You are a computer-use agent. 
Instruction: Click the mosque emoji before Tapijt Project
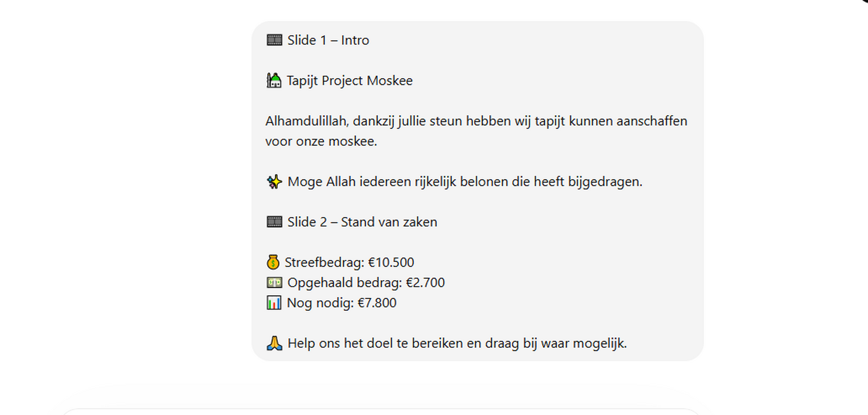pyautogui.click(x=274, y=81)
